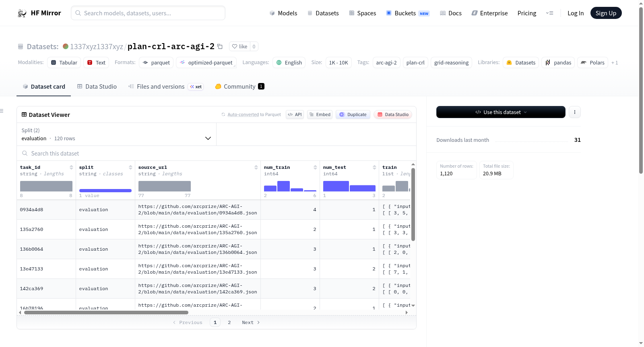Open the Models nav item
The width and height of the screenshot is (644, 347).
[x=283, y=13]
